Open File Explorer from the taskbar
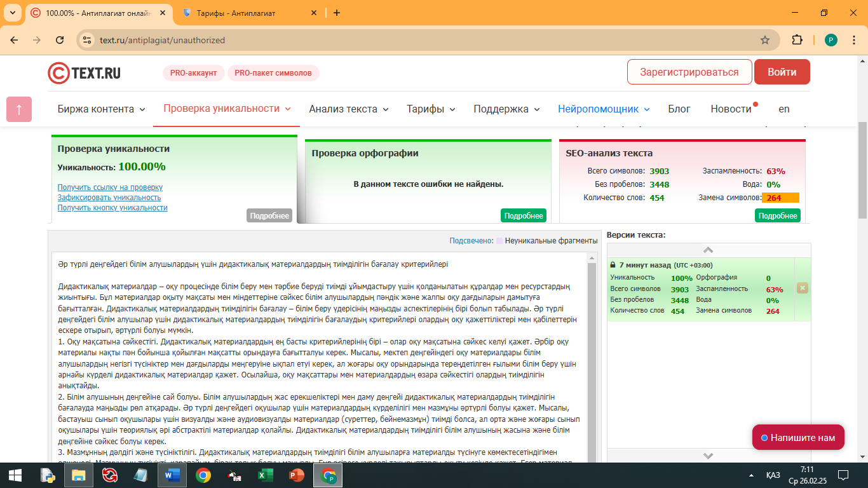 (x=78, y=475)
